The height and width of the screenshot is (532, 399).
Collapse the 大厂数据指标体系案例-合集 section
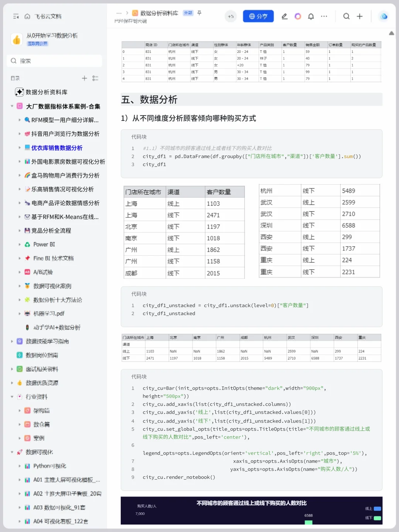12,106
